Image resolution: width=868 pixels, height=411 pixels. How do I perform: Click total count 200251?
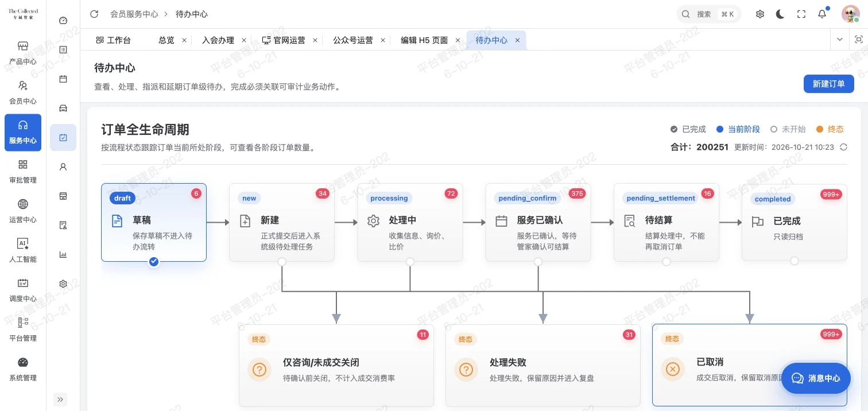coord(712,147)
